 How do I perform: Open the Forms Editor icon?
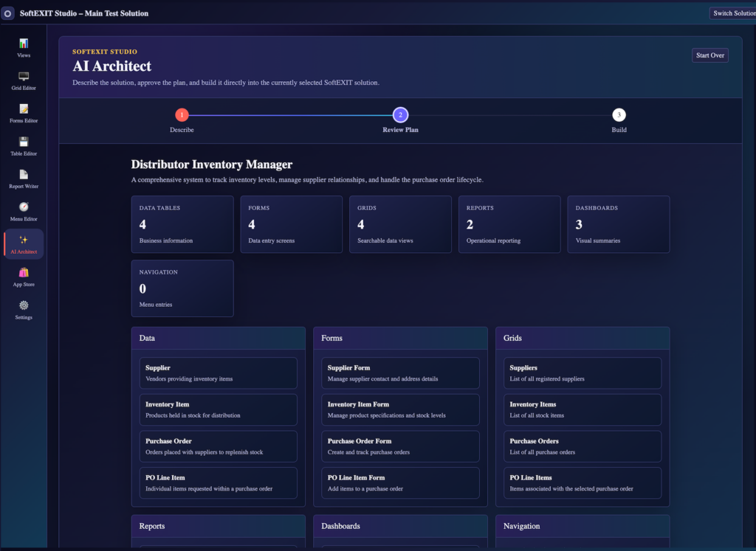(x=24, y=109)
